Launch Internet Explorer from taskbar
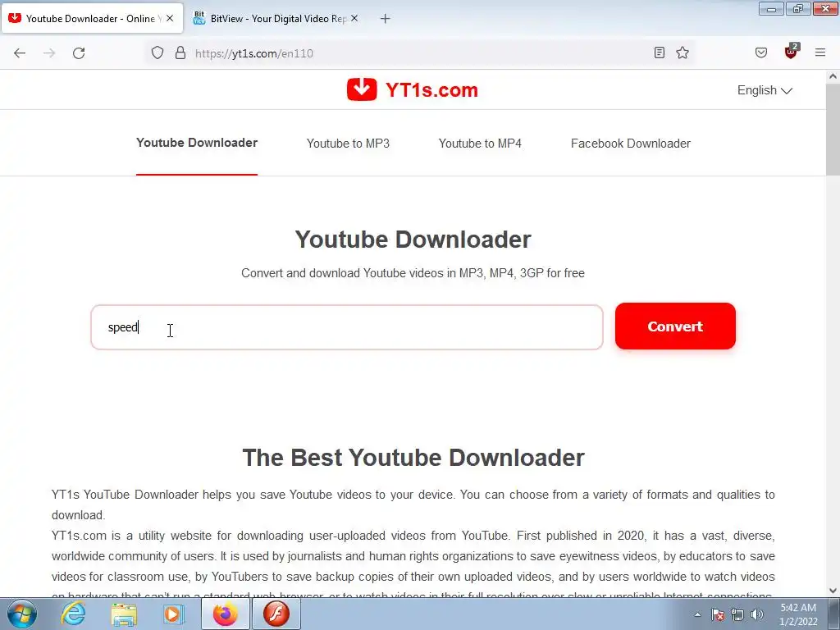This screenshot has height=630, width=840. (x=73, y=614)
